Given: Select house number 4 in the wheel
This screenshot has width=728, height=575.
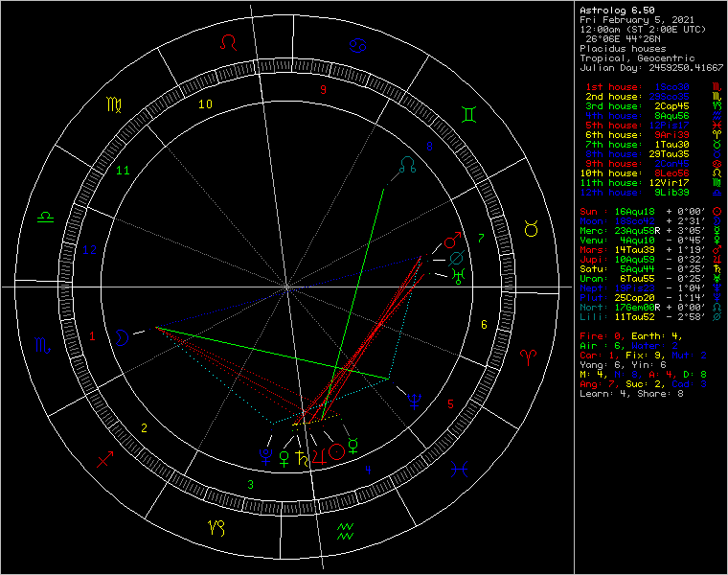Looking at the screenshot, I should 368,470.
